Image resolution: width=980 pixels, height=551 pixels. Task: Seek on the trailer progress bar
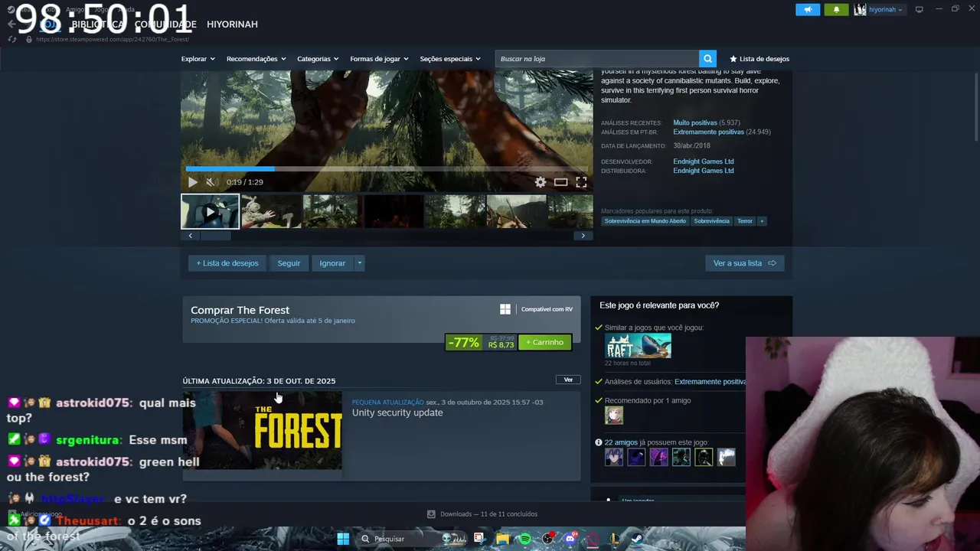387,168
